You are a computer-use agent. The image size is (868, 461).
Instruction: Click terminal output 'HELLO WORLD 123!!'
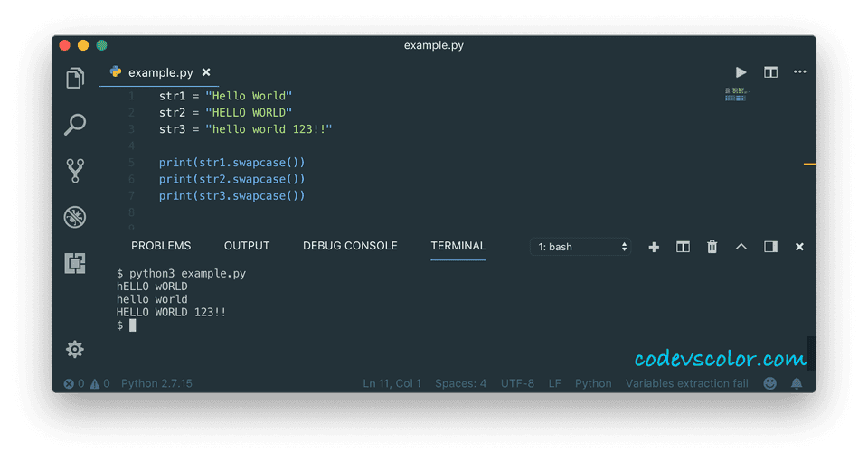click(171, 312)
